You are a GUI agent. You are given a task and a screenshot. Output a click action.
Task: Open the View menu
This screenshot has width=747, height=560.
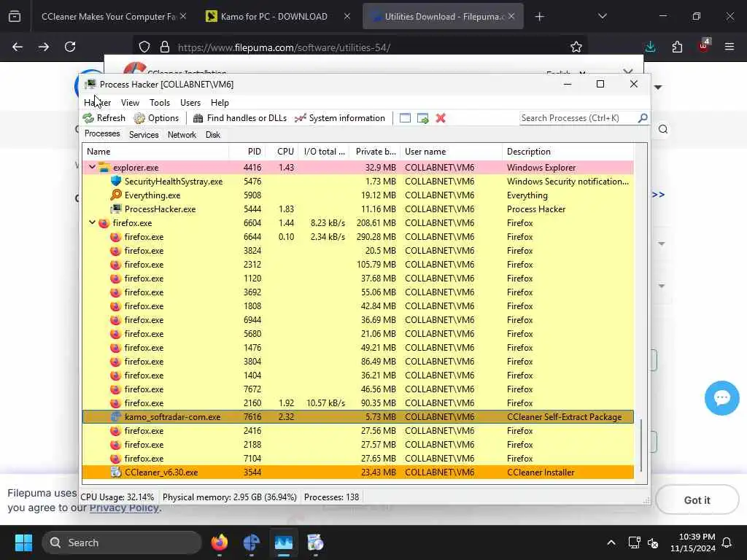[130, 102]
